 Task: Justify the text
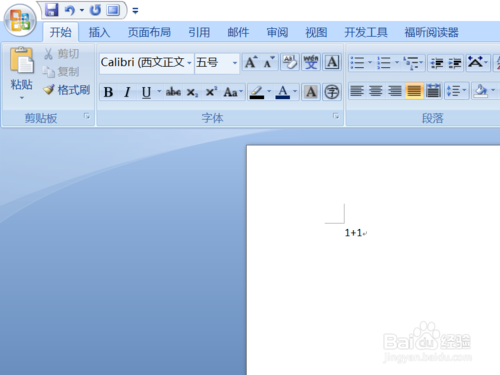click(414, 91)
